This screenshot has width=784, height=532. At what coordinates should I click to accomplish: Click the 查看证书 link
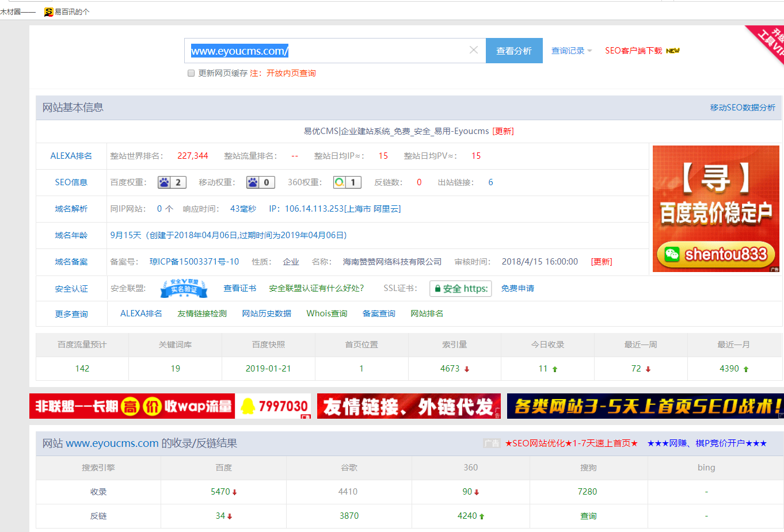[x=239, y=288]
